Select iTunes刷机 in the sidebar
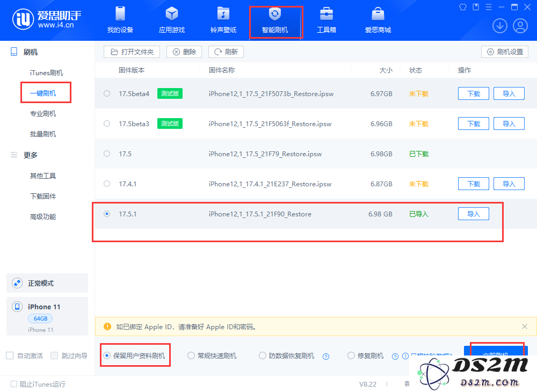This screenshot has width=537, height=392. tap(46, 73)
